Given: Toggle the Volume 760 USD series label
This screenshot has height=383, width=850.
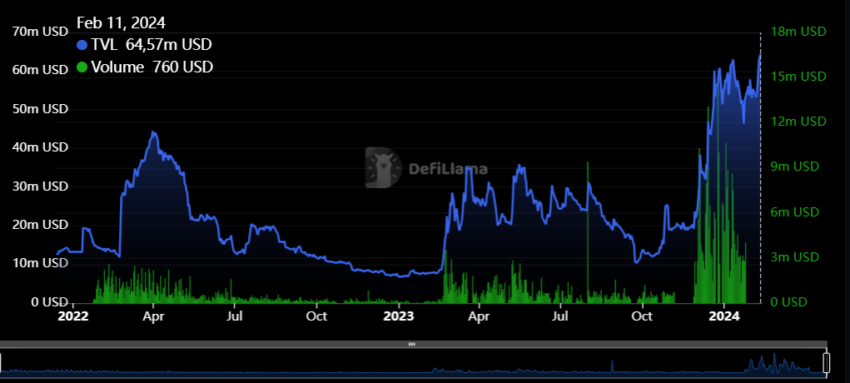Looking at the screenshot, I should click(152, 68).
